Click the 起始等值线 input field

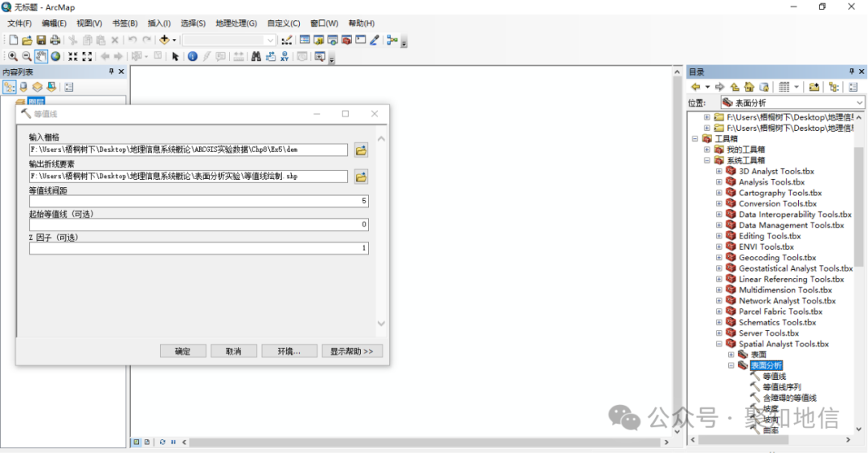click(x=199, y=224)
